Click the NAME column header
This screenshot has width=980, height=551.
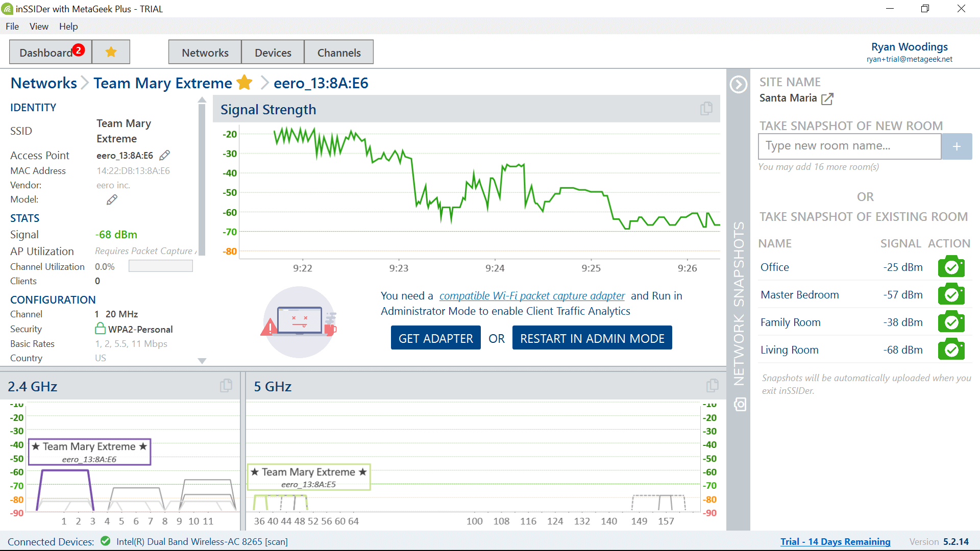[774, 243]
